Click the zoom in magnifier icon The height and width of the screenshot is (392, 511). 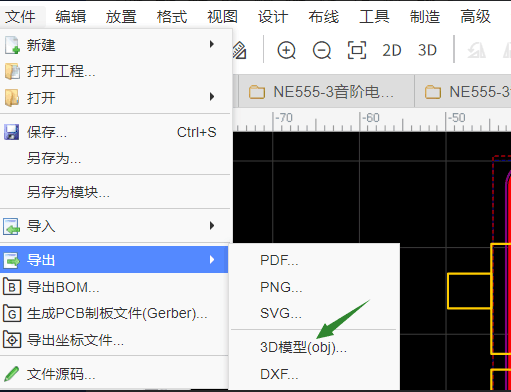pyautogui.click(x=286, y=50)
